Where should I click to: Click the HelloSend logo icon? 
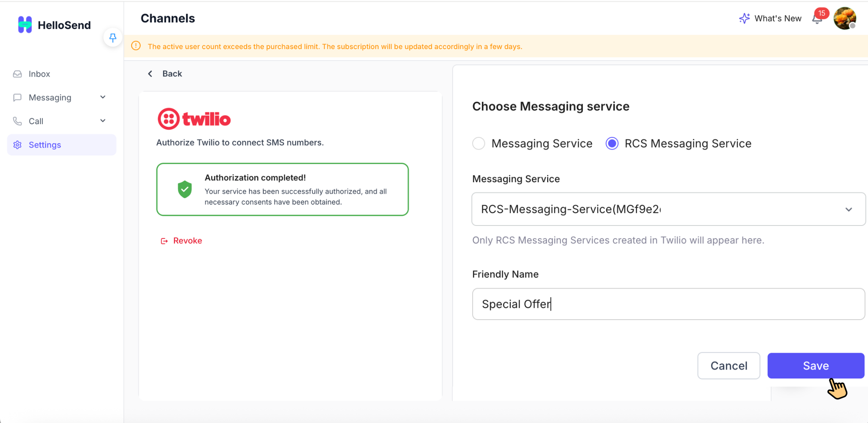click(25, 25)
